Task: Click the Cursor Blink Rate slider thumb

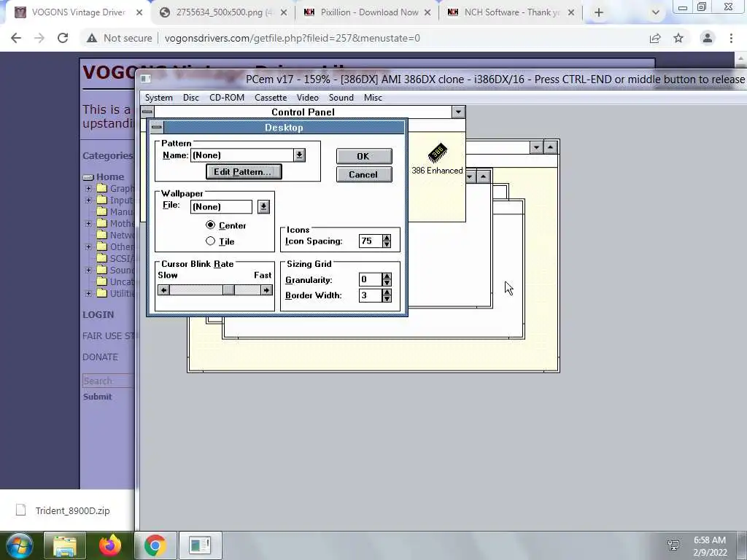Action: [x=228, y=290]
